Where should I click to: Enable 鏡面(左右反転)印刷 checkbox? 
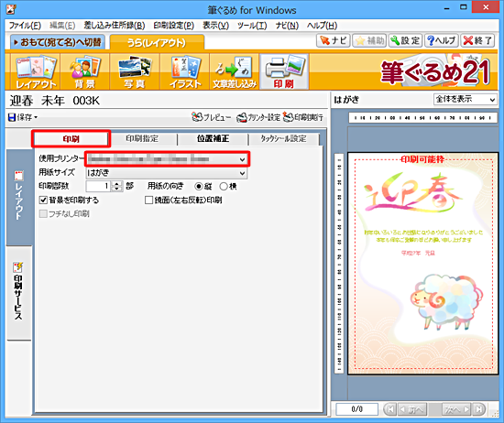pos(148,201)
